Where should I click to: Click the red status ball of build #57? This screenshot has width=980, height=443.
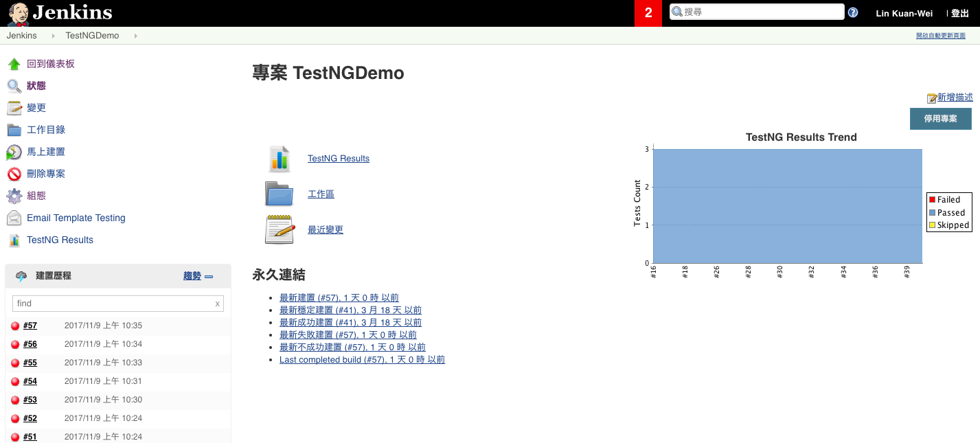pyautogui.click(x=15, y=326)
